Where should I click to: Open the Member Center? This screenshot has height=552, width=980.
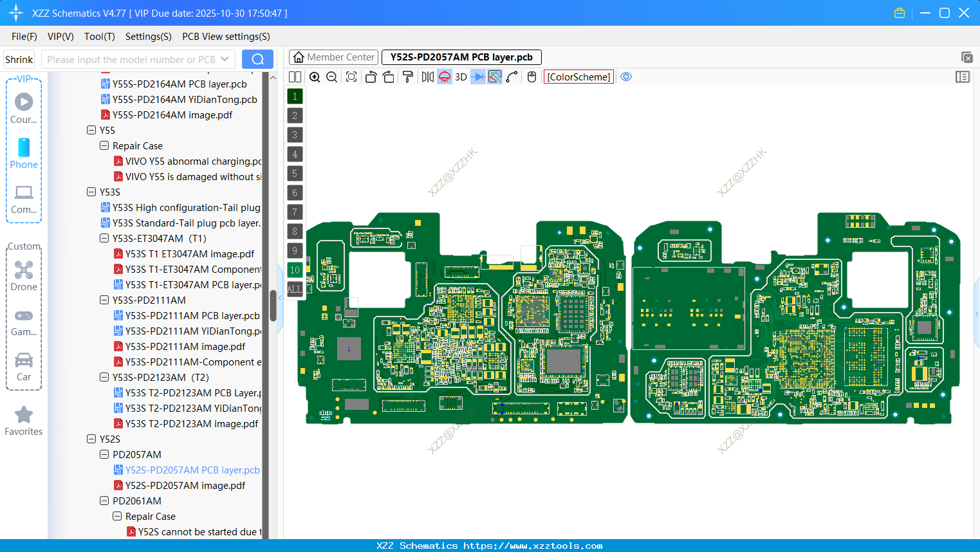[333, 57]
